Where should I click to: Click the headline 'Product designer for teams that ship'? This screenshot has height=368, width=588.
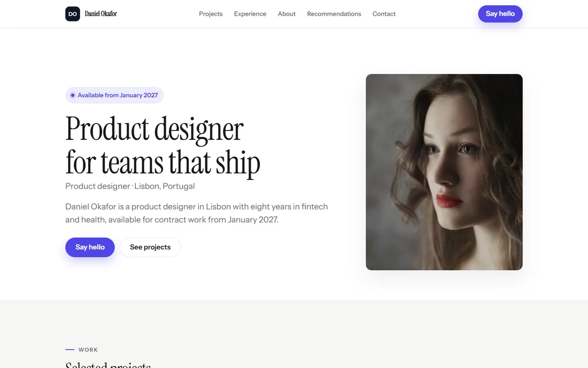[163, 145]
